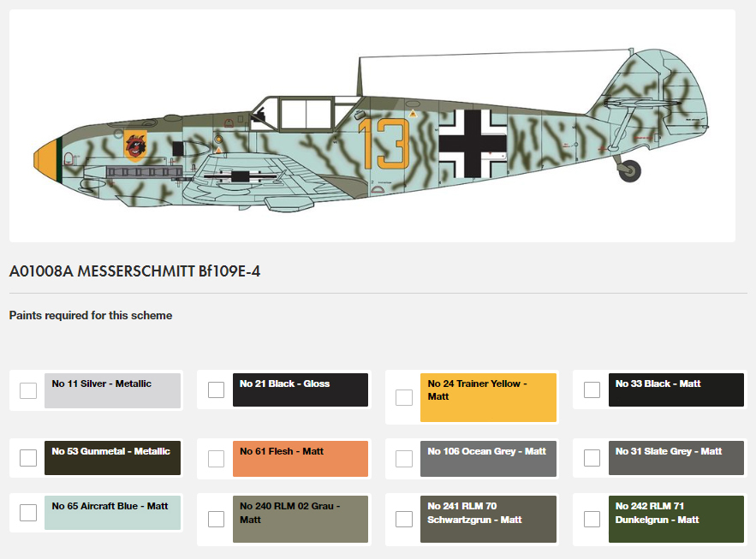This screenshot has width=756, height=559.
Task: Tick the No 11 Silver Metallic checkbox
Action: [x=28, y=390]
